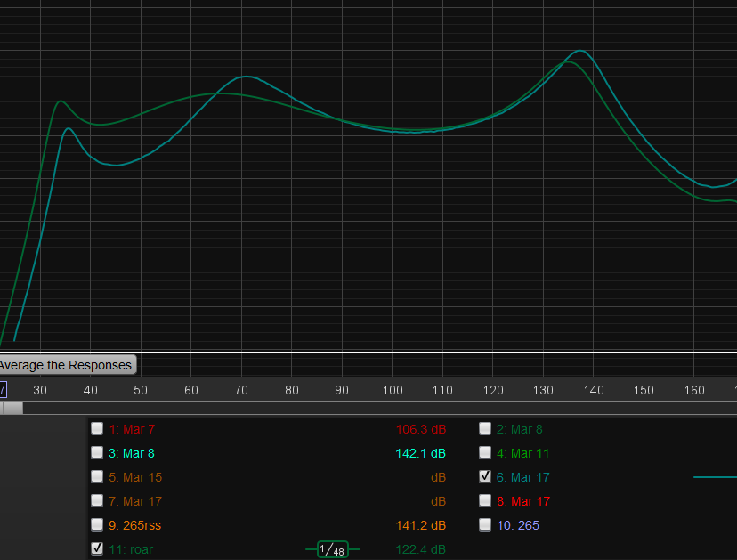Click the 142.1 dB value for Mar 8
This screenshot has height=560, width=737.
click(421, 453)
